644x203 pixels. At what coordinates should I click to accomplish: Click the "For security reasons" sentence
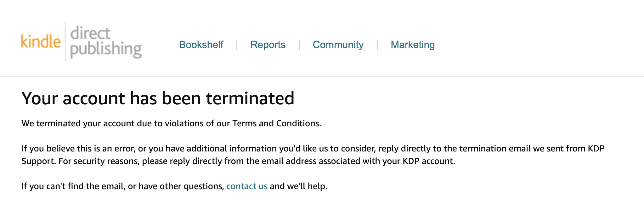257,161
